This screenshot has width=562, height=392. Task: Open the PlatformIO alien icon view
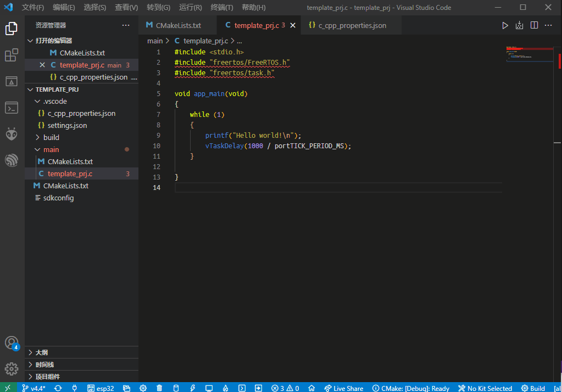[x=12, y=134]
